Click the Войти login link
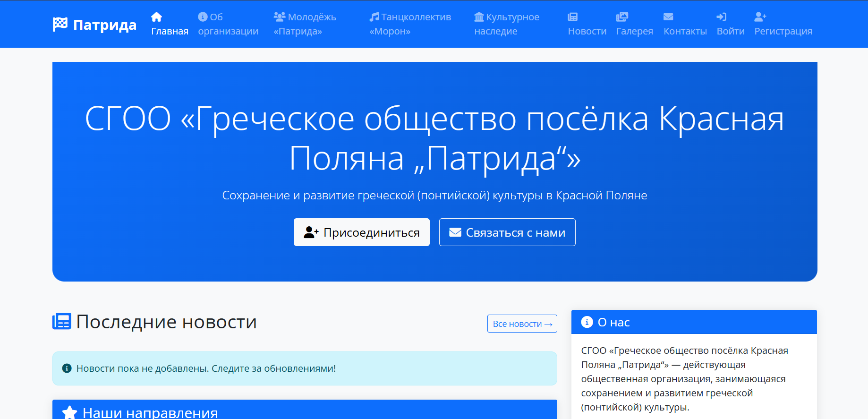Viewport: 868px width, 419px height. click(x=731, y=24)
